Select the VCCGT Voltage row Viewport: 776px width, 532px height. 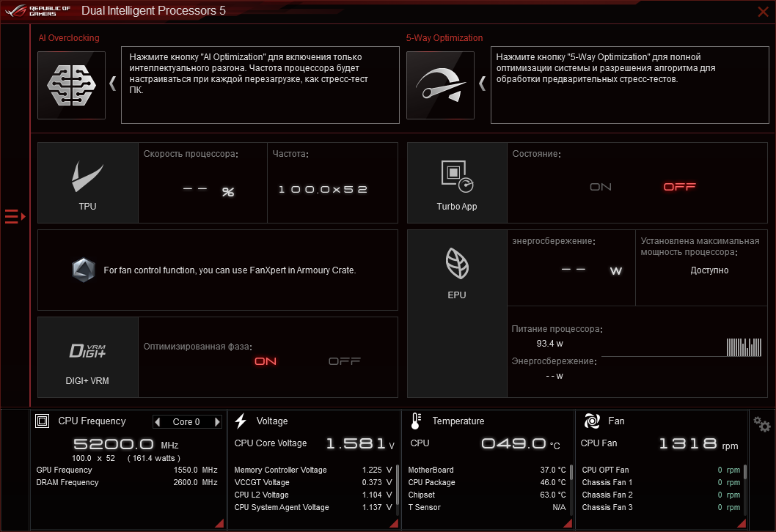coord(312,483)
